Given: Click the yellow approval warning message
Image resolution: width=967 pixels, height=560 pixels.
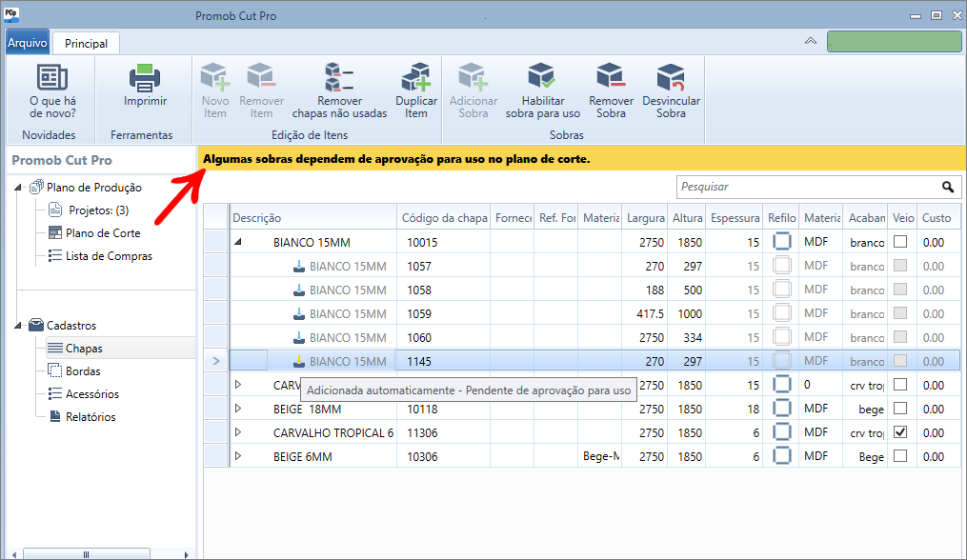Looking at the screenshot, I should coord(396,159).
